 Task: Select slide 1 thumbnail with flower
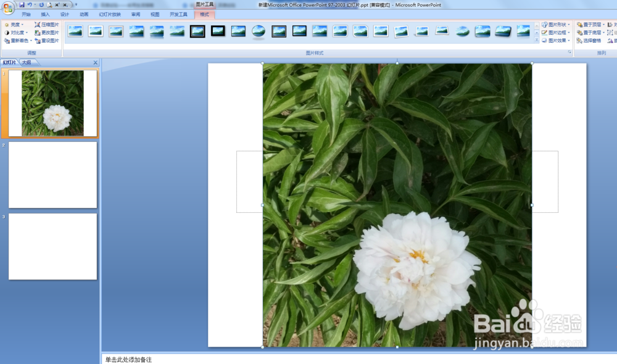[x=52, y=103]
